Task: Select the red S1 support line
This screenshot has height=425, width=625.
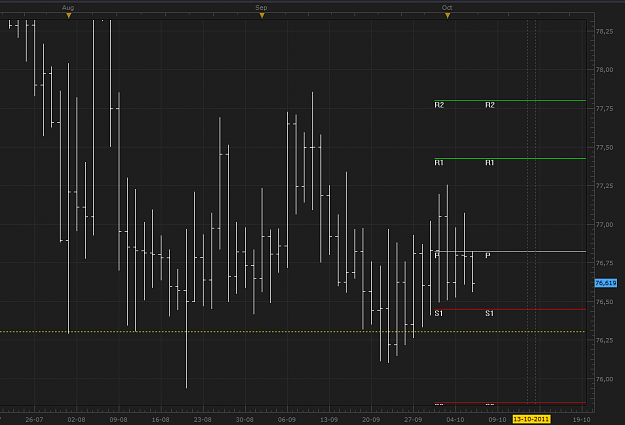Action: (510, 309)
